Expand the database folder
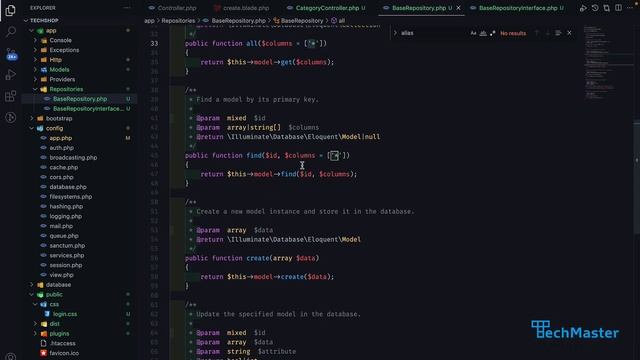Screen dimensions: 640x360 point(31,285)
